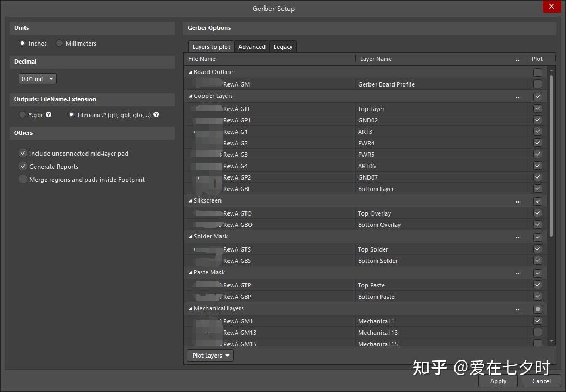Click the Cancel button
This screenshot has height=392, width=566.
coord(541,381)
